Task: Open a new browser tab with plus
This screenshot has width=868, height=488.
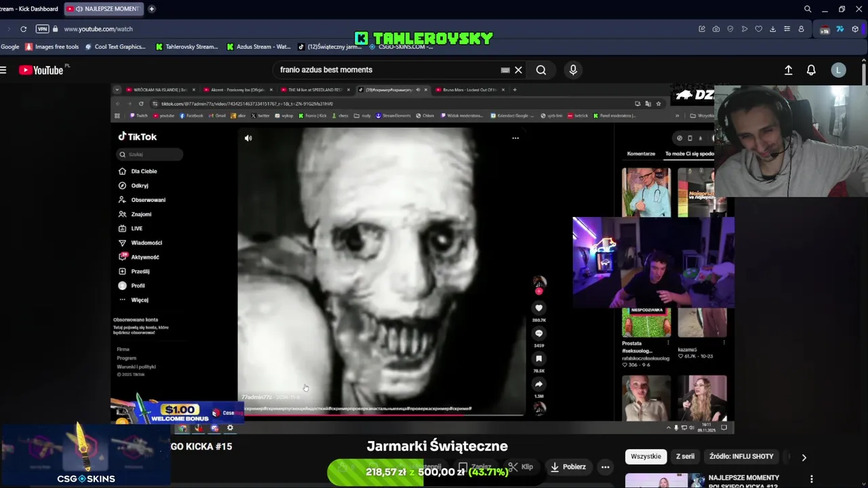Action: [151, 9]
